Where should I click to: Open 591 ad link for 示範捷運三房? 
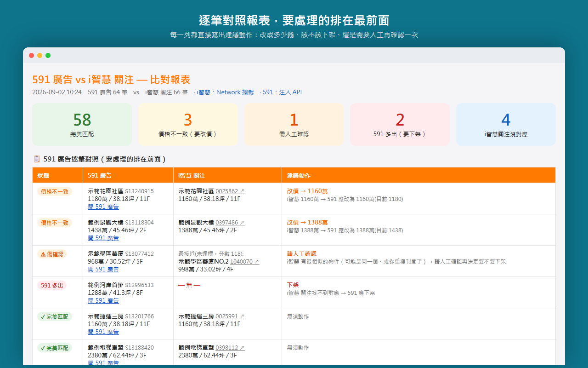(x=103, y=332)
